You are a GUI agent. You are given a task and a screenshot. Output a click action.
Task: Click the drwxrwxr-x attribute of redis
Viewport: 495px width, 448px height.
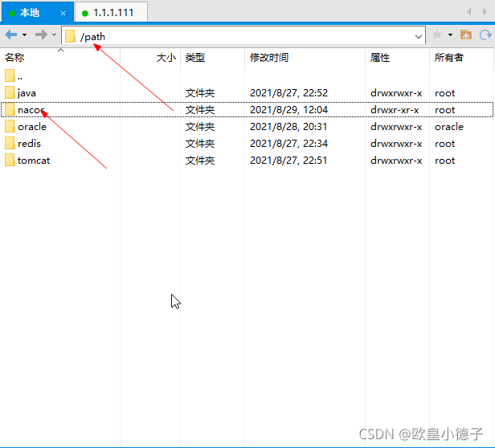click(x=396, y=144)
